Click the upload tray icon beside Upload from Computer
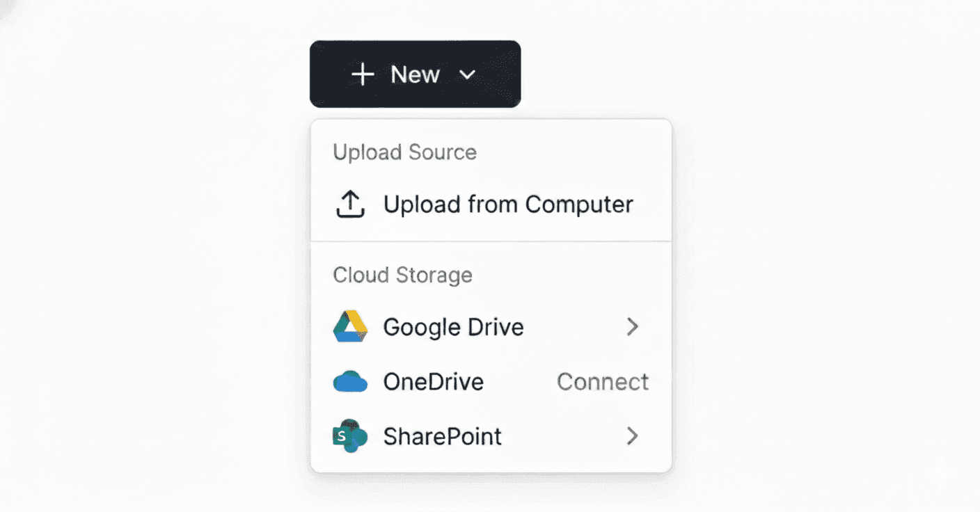980x512 pixels. coord(350,204)
